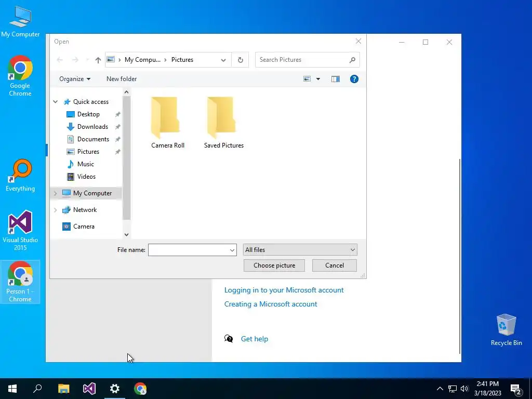Image resolution: width=532 pixels, height=399 pixels.
Task: Click the My Compu... breadcrumb
Action: click(x=142, y=60)
